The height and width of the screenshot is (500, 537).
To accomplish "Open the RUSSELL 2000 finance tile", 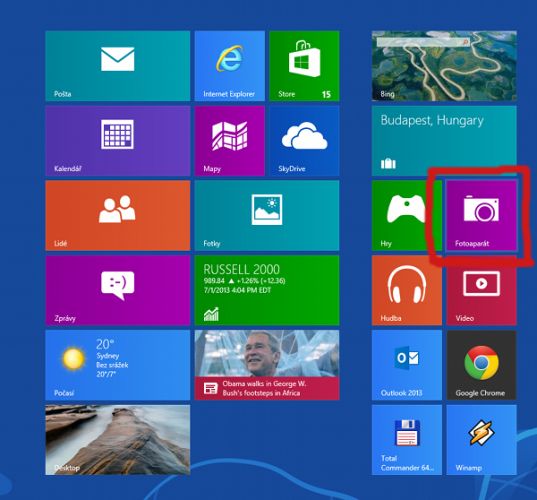I will point(267,290).
